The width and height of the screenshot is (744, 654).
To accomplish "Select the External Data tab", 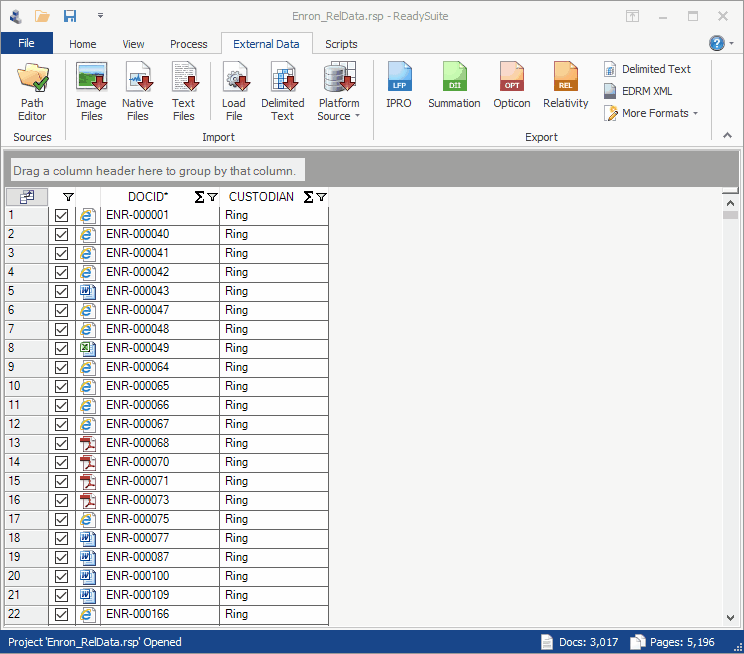I will (266, 44).
